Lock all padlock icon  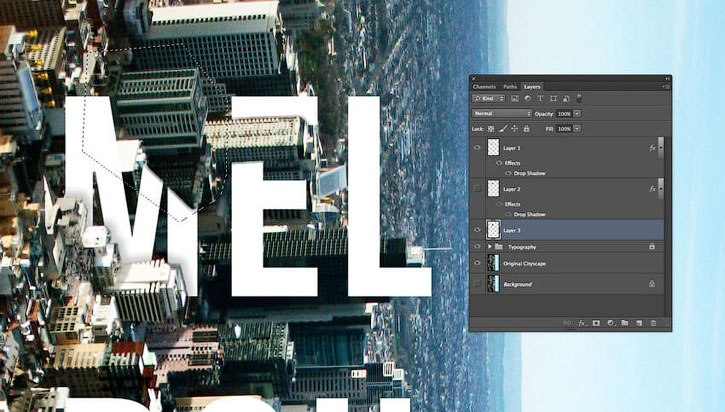pyautogui.click(x=526, y=129)
